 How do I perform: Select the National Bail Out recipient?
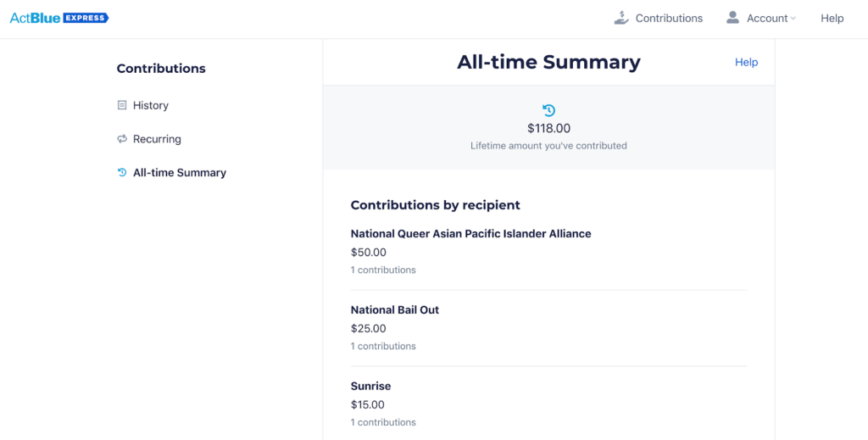point(395,310)
